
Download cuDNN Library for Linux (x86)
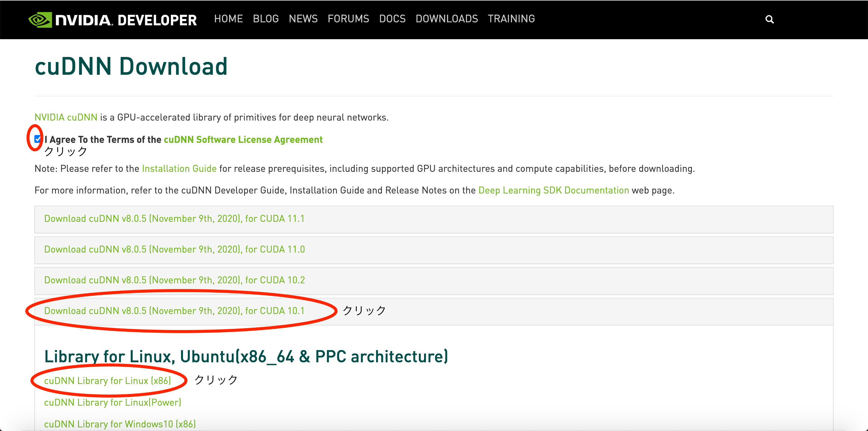[x=108, y=380]
